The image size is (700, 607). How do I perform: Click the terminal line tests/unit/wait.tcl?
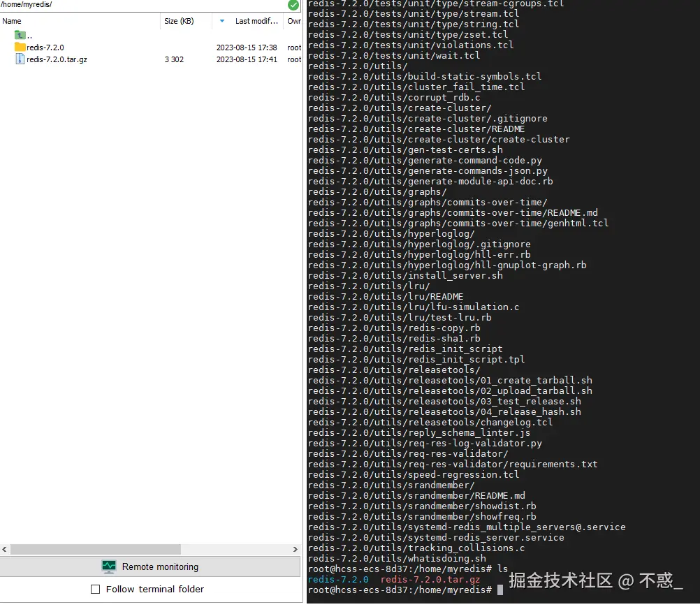394,56
